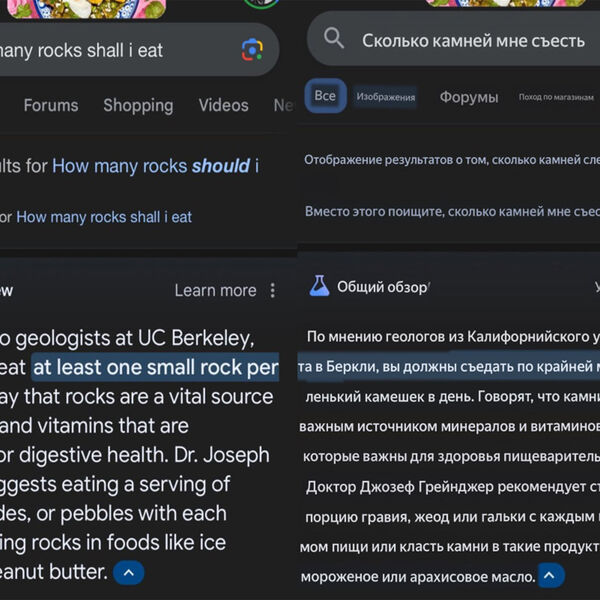Open Google Lens camera search icon
Image resolution: width=600 pixels, height=600 pixels.
[x=253, y=50]
